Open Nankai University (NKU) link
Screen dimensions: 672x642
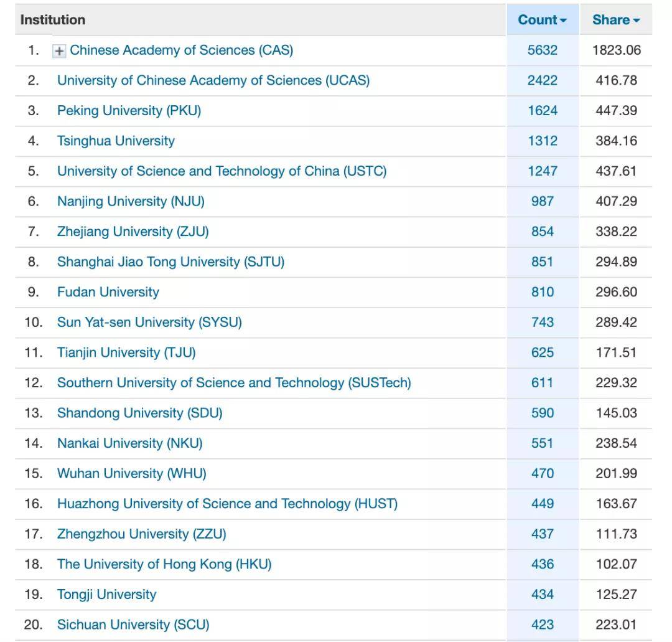coord(129,443)
